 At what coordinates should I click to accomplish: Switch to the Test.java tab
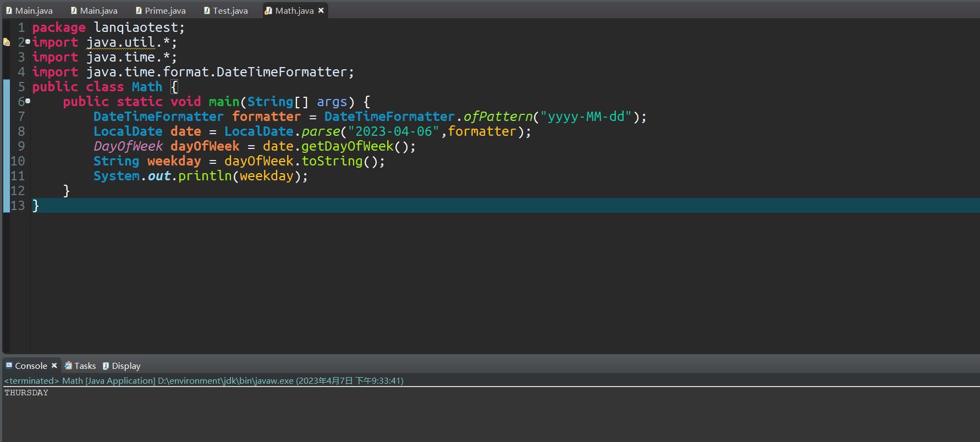click(x=230, y=10)
